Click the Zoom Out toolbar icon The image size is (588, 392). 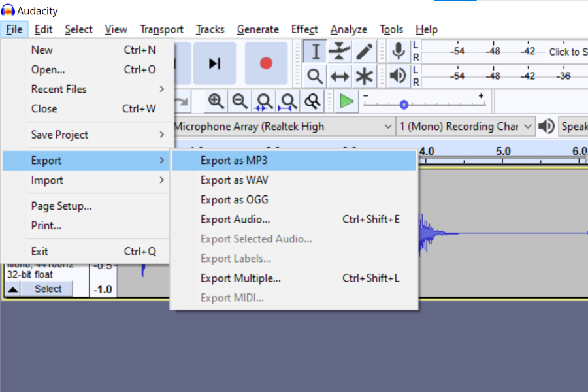point(240,101)
